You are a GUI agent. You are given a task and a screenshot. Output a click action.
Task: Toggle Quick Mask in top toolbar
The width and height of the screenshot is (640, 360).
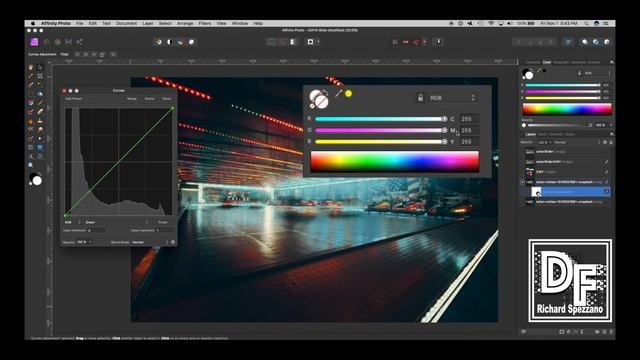[x=310, y=42]
